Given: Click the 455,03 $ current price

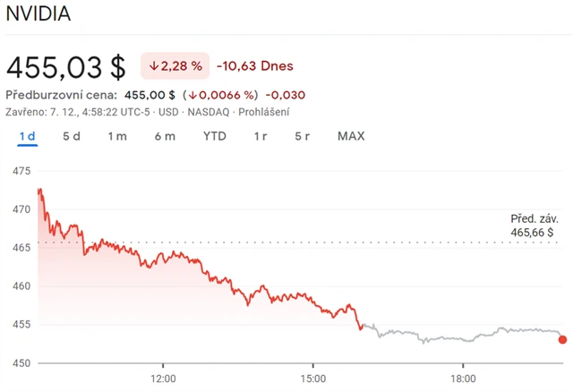Looking at the screenshot, I should 66,66.
